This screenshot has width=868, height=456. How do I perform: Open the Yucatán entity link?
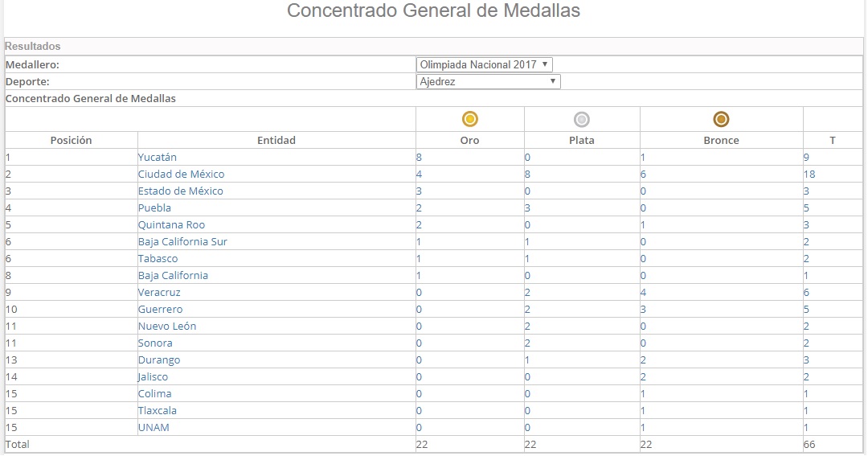point(158,158)
